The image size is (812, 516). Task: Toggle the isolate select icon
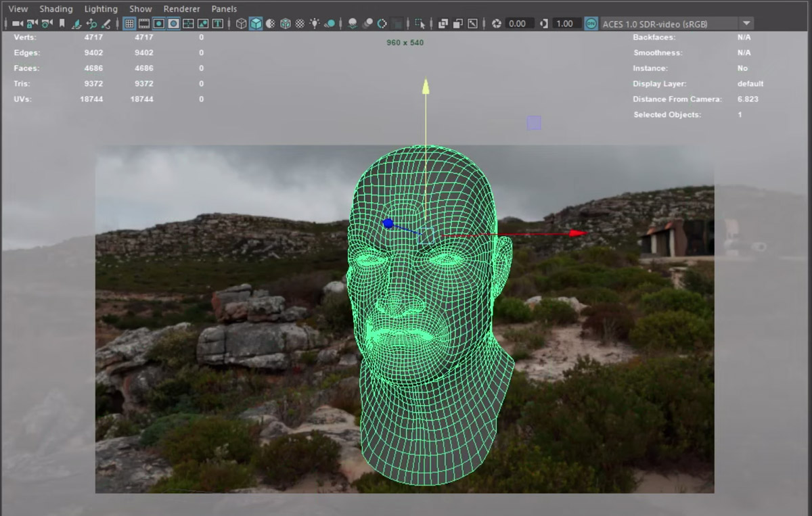[x=420, y=24]
